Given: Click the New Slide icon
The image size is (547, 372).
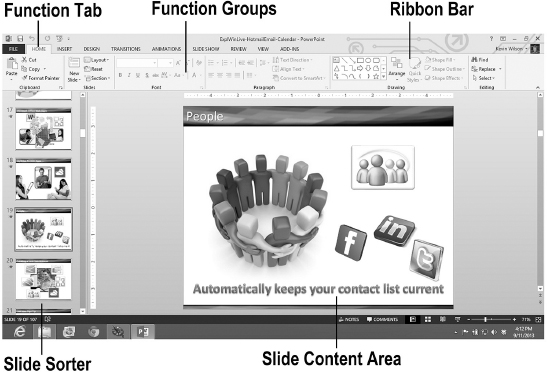Looking at the screenshot, I should 74,63.
